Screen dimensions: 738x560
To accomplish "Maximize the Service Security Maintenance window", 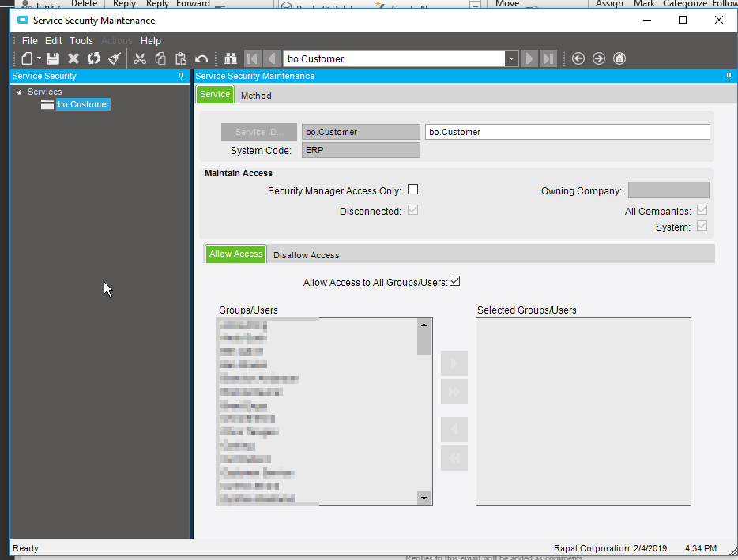I will (x=683, y=20).
